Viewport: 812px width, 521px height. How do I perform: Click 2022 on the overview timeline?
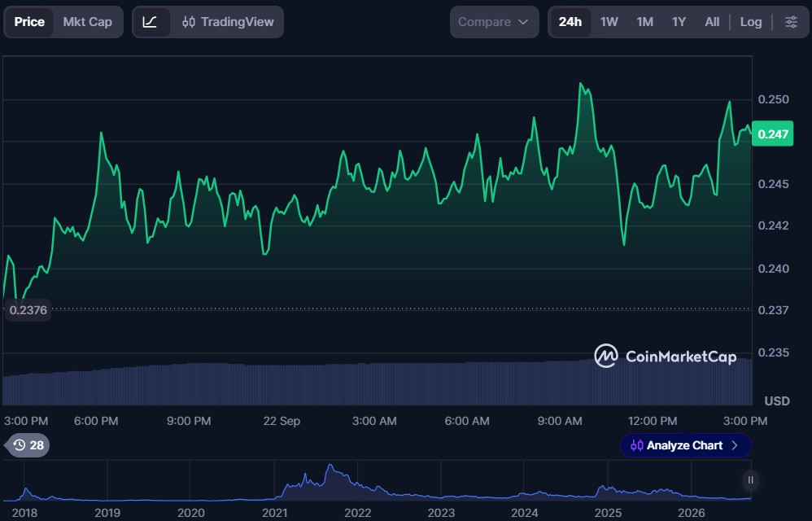(358, 513)
